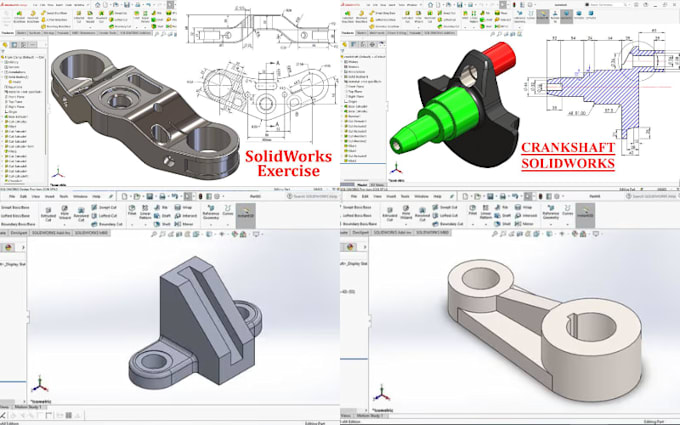The width and height of the screenshot is (680, 425).
Task: Switch to SOLIDWORKS Add-Ins tab in the white lever window
Action: (x=391, y=233)
